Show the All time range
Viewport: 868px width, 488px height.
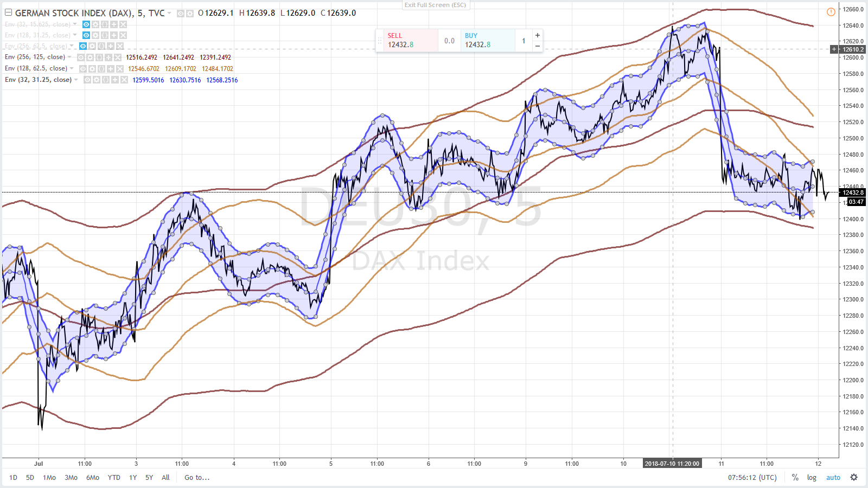click(165, 478)
